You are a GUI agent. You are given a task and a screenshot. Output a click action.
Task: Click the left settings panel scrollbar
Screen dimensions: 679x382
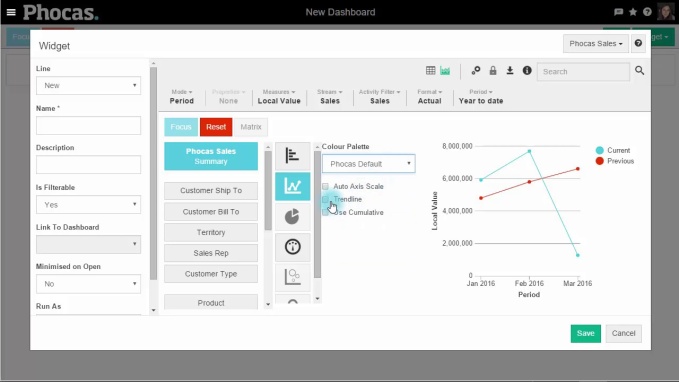pos(153,173)
